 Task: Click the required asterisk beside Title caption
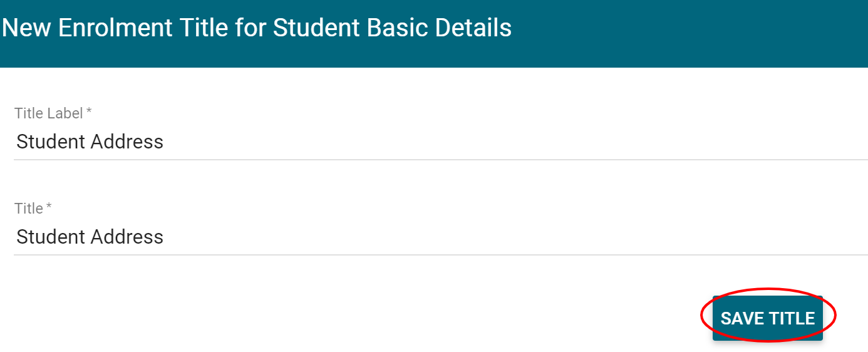tap(49, 208)
